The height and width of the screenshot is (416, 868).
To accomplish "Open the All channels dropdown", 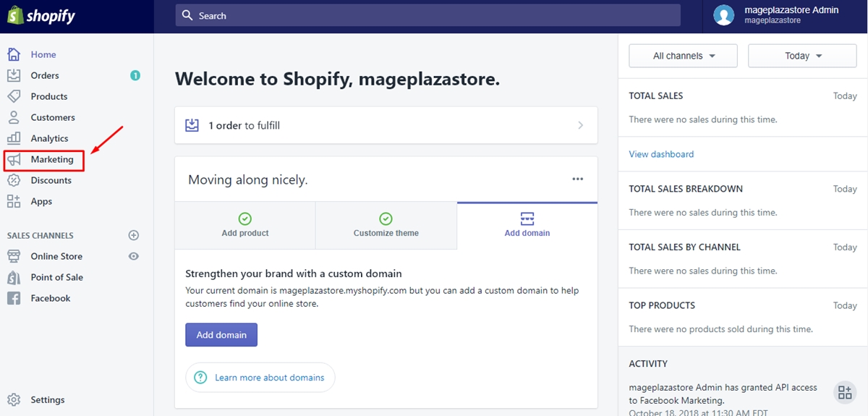I will click(x=684, y=56).
